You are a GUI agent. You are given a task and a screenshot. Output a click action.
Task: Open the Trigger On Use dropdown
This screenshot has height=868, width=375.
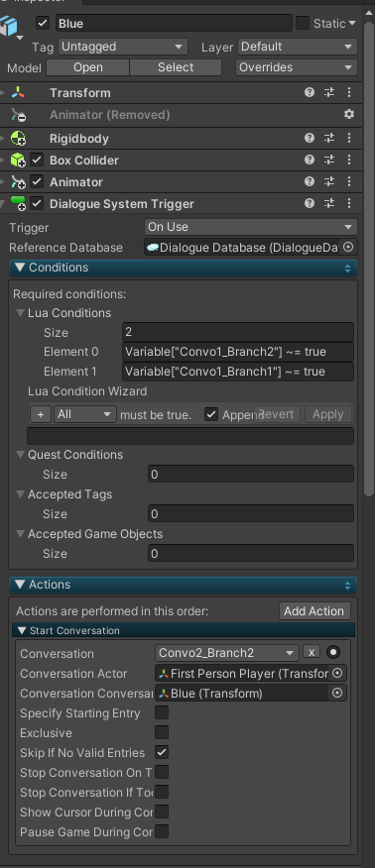pos(251,227)
